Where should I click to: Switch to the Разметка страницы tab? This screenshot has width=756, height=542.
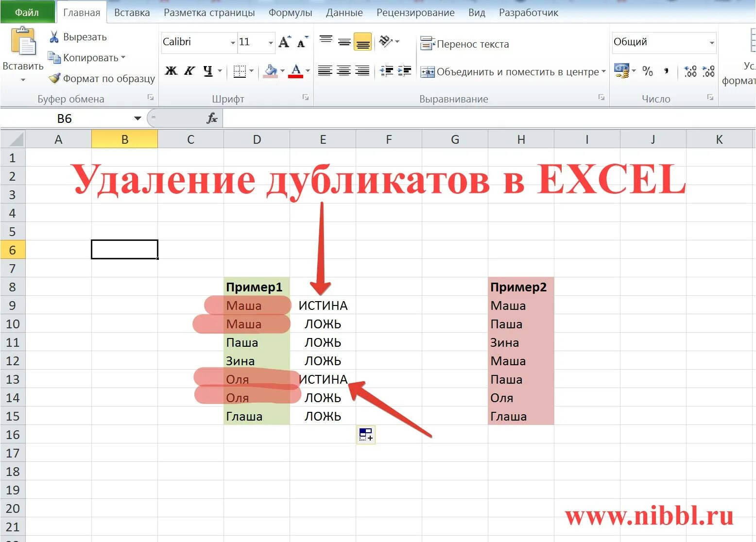[x=209, y=13]
